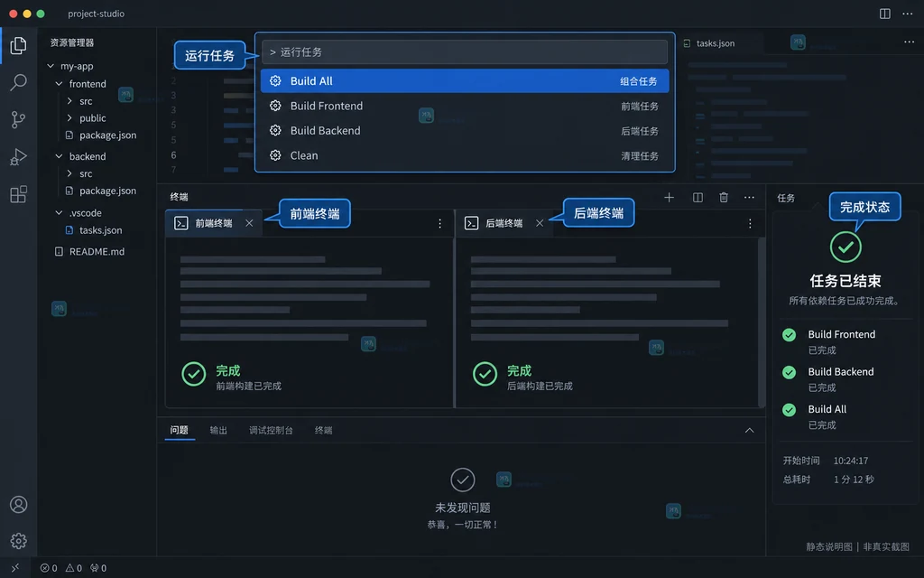Expand the src folder under frontend
This screenshot has width=924, height=578.
point(69,101)
